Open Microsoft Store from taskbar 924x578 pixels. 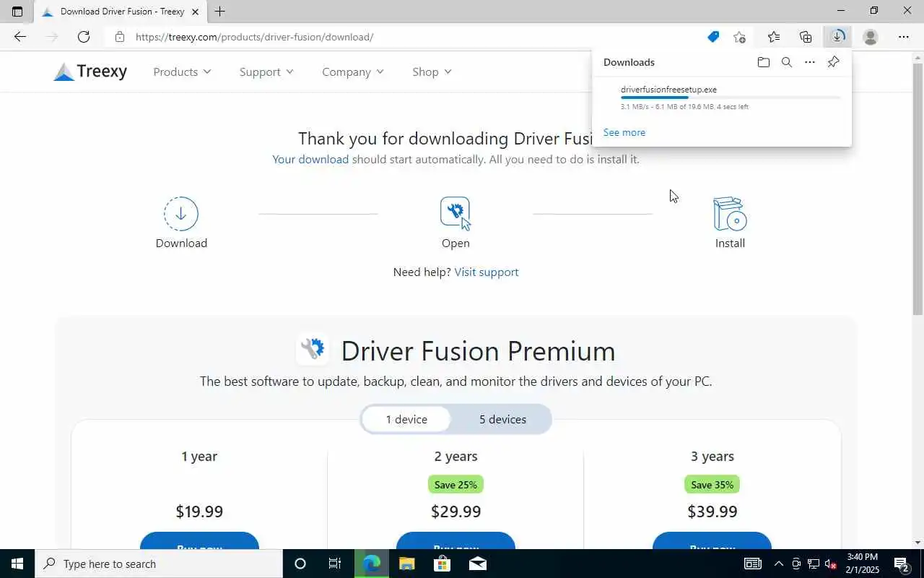point(442,564)
